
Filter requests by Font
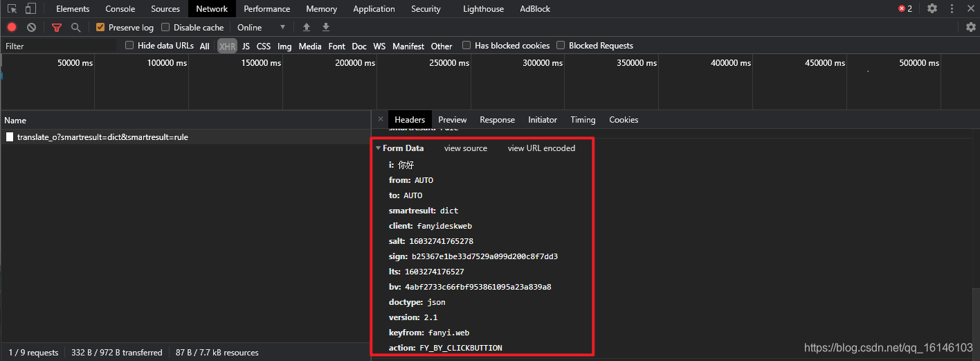(337, 46)
